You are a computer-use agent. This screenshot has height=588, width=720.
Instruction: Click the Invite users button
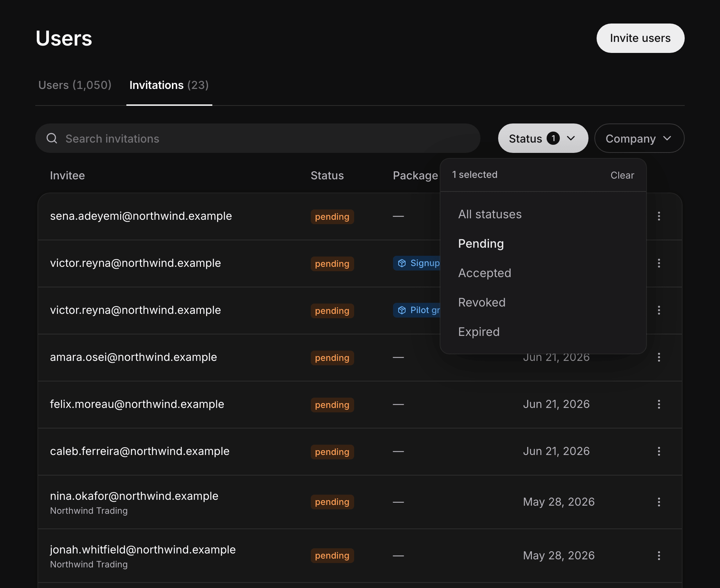coord(640,38)
